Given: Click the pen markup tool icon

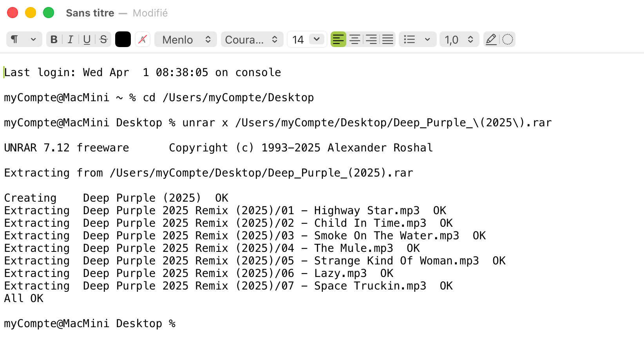Looking at the screenshot, I should click(x=491, y=40).
